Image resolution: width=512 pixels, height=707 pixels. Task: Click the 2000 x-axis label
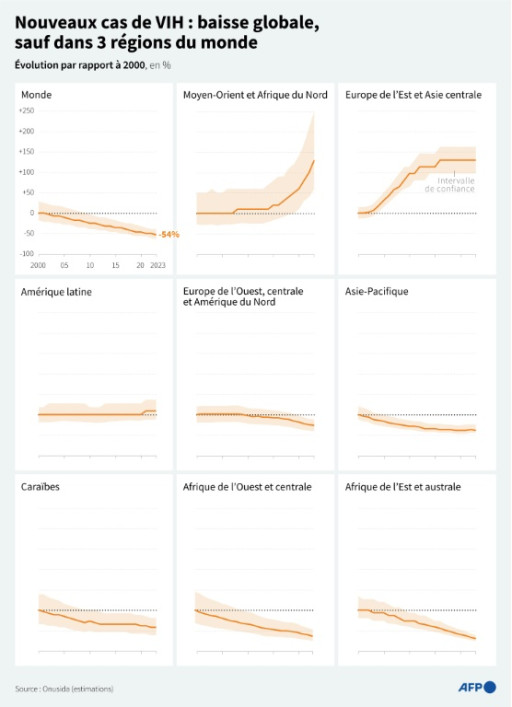[x=38, y=265]
